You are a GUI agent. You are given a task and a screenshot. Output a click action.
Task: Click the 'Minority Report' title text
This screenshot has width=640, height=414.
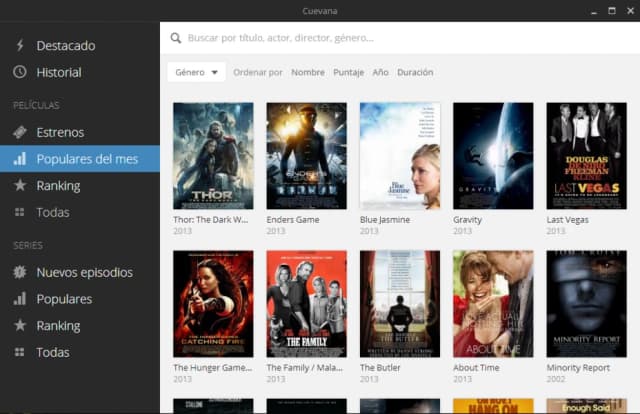click(x=578, y=367)
